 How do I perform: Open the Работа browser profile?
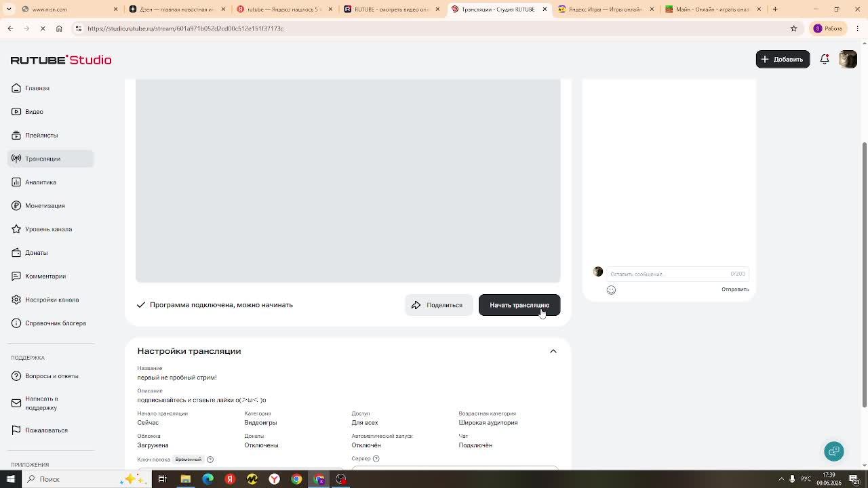click(x=828, y=28)
